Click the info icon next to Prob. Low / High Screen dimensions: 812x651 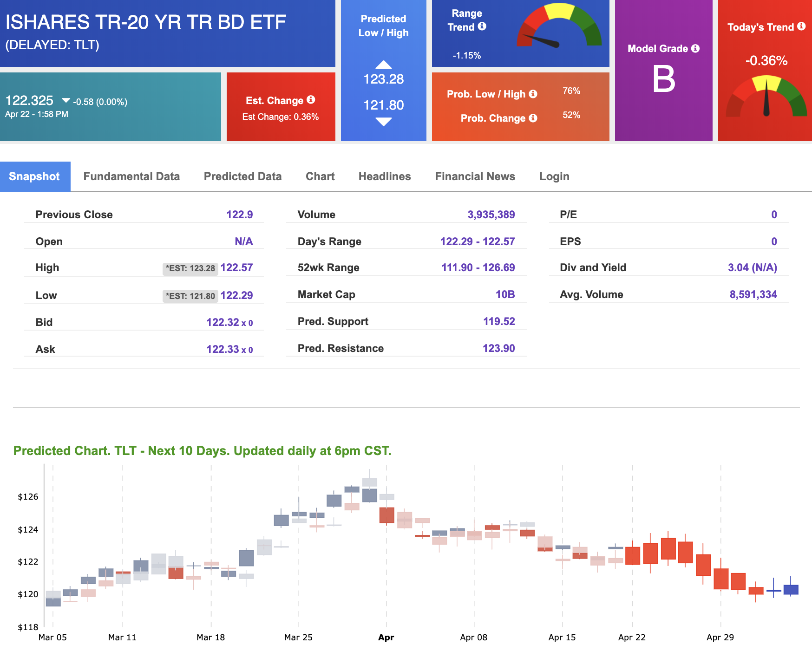533,94
